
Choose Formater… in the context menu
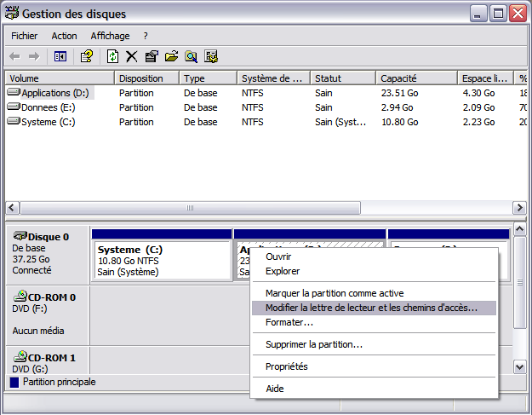tap(289, 323)
